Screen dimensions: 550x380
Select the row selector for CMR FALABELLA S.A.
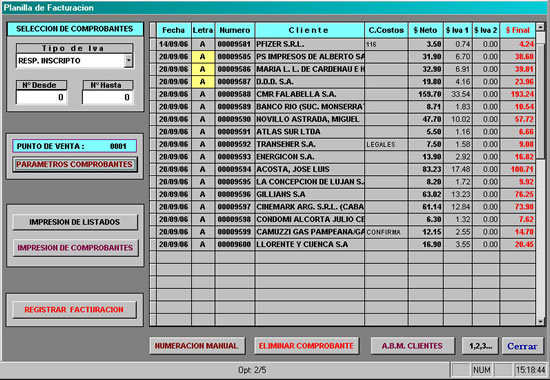pos(153,94)
